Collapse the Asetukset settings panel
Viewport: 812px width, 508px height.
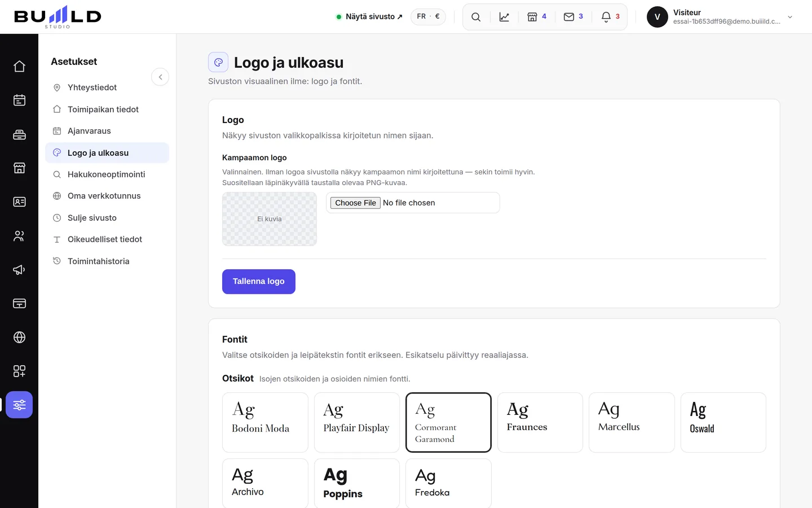(160, 77)
